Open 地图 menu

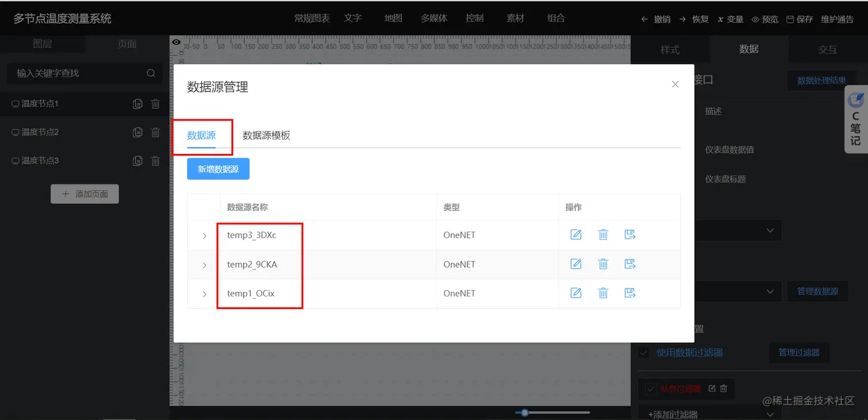393,18
